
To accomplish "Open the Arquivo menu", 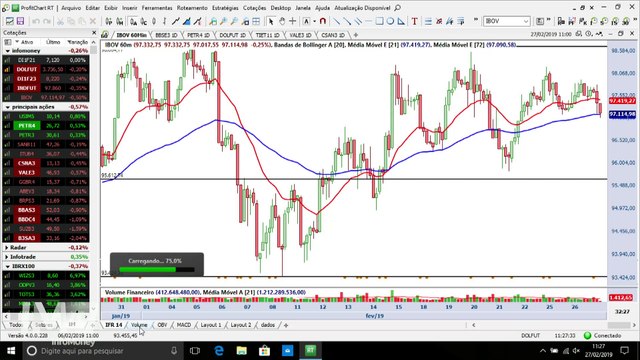I will tap(71, 8).
